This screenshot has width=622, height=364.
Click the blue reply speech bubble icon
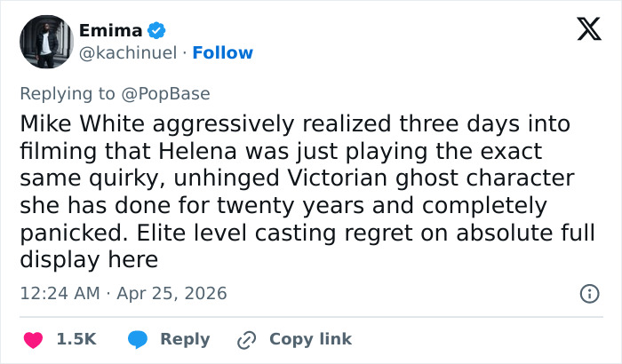click(138, 339)
